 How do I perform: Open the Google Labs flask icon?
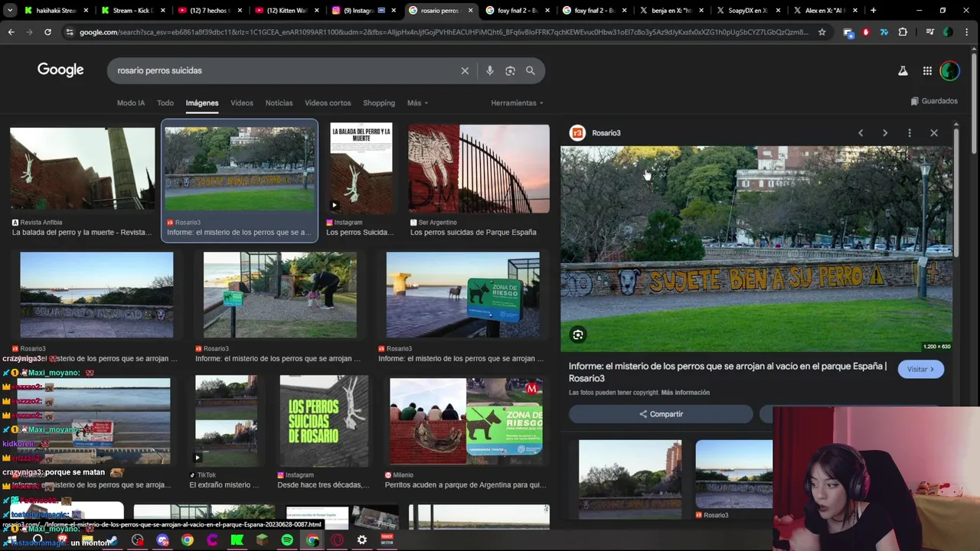coord(903,70)
